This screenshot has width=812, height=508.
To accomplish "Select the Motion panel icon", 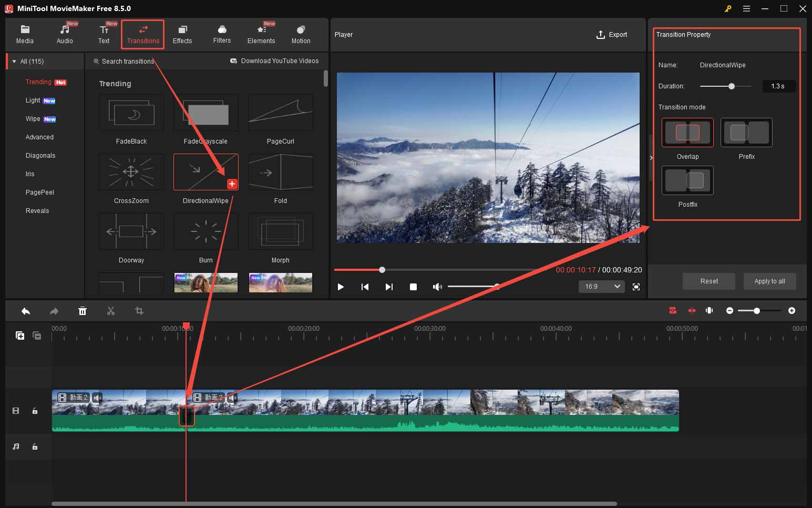I will [x=301, y=34].
